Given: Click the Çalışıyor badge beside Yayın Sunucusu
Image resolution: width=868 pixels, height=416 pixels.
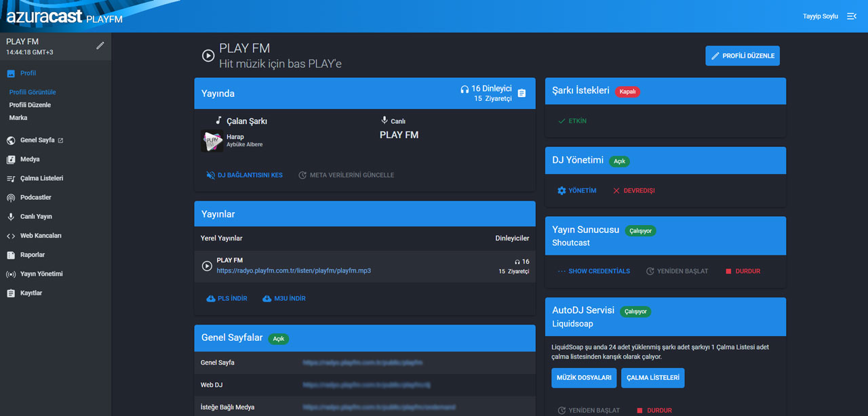Looking at the screenshot, I should pos(641,230).
